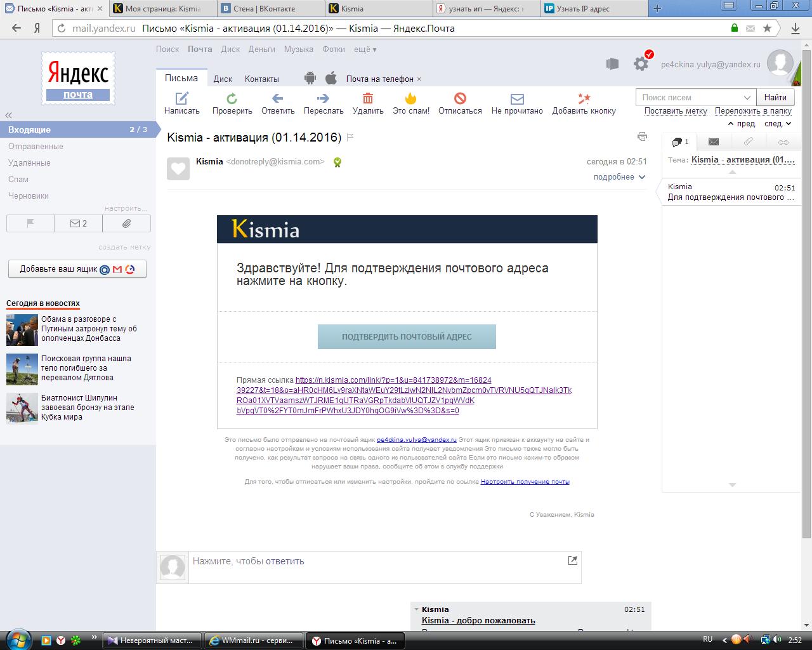Click the direct n.kismia.com link

pos(403,395)
